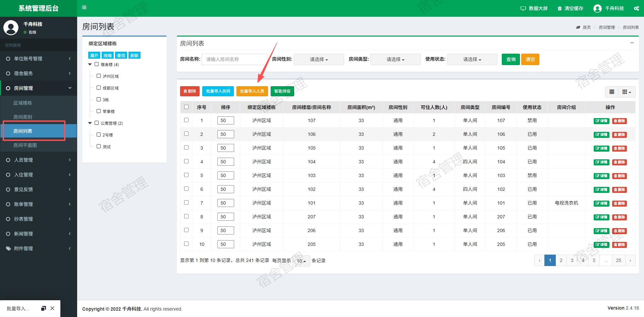Open the per-page 10 records dropdown
The height and width of the screenshot is (317, 644).
tap(301, 261)
